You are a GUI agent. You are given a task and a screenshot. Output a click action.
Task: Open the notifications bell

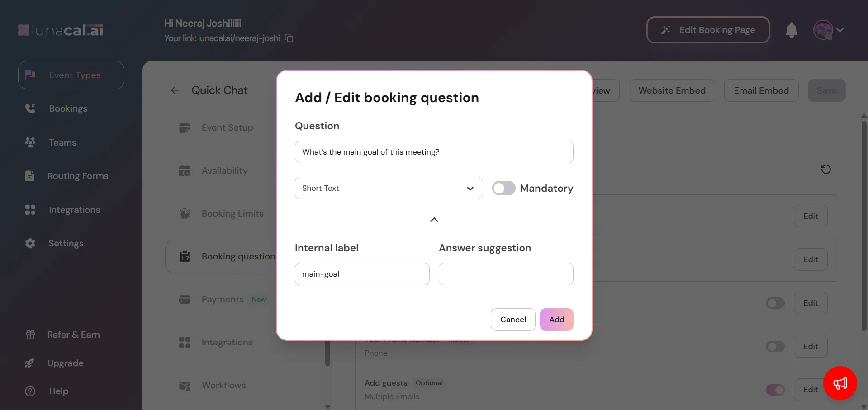[791, 30]
